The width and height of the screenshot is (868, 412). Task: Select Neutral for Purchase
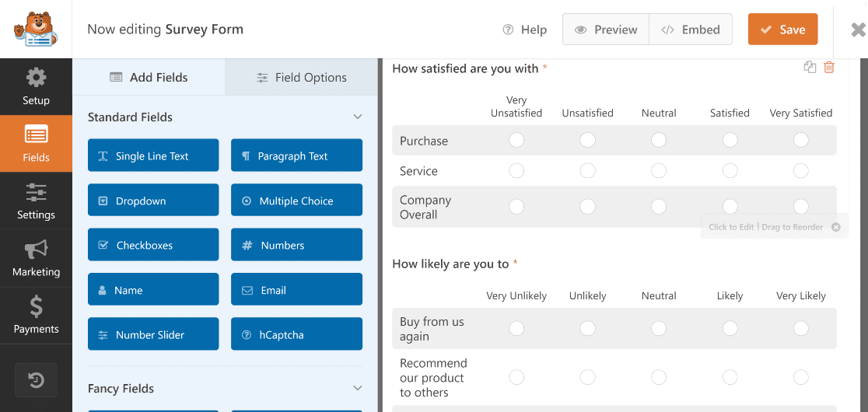659,140
